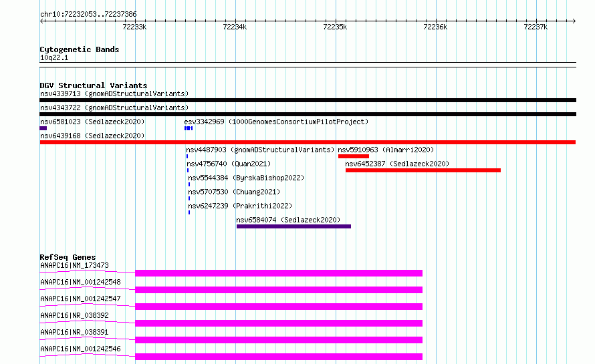Select the magenta NR_038391 gene bar
Viewport: 595px width, 364px height.
click(279, 340)
